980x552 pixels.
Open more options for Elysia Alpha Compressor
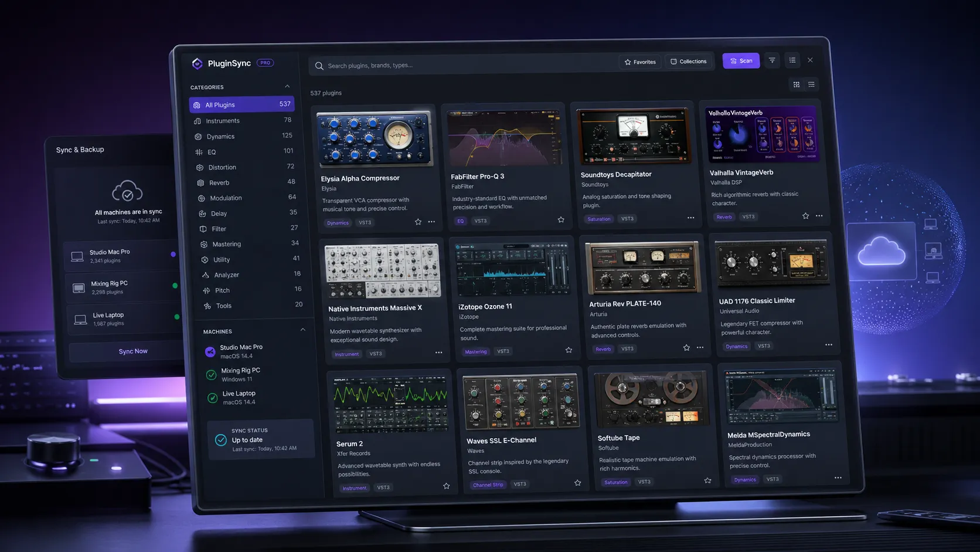431,222
